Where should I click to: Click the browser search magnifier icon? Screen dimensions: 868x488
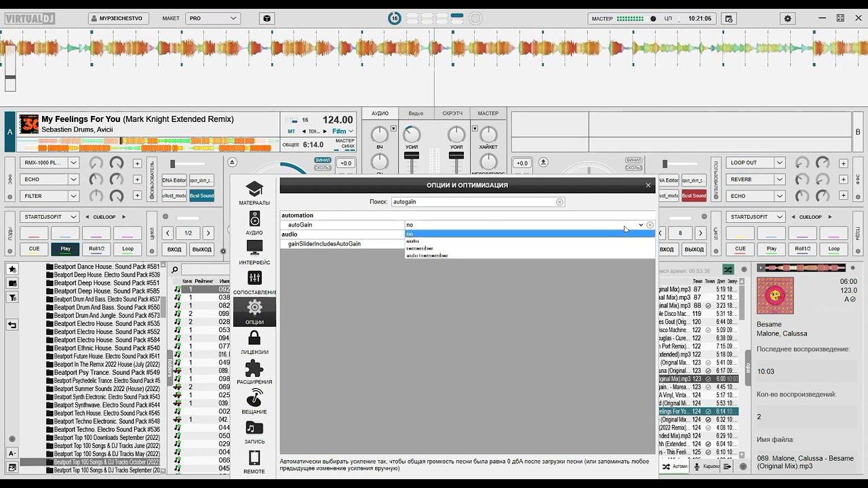click(x=174, y=270)
